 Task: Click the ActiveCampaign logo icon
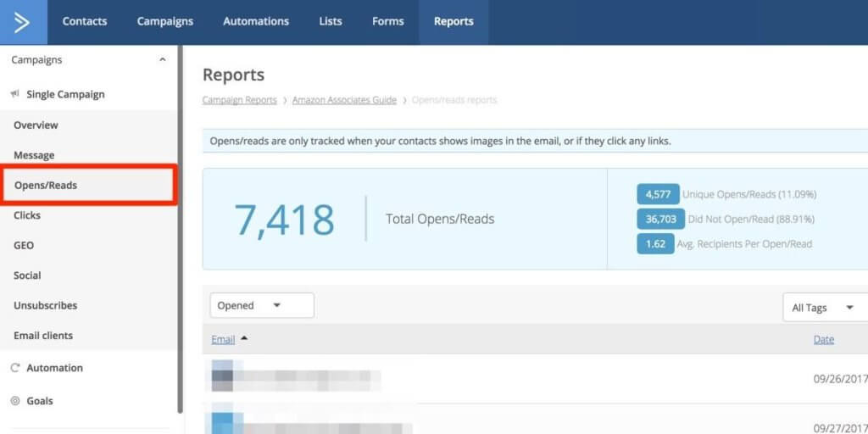23,22
